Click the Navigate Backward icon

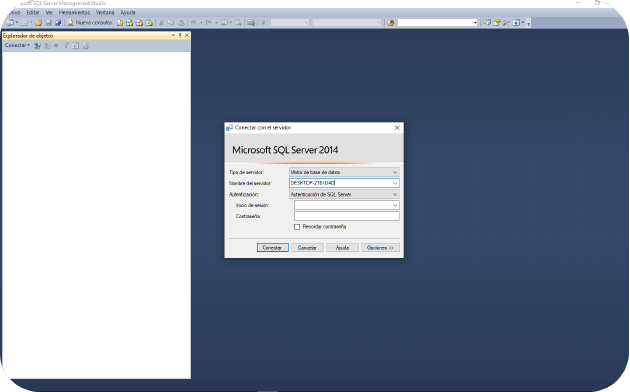[224, 22]
